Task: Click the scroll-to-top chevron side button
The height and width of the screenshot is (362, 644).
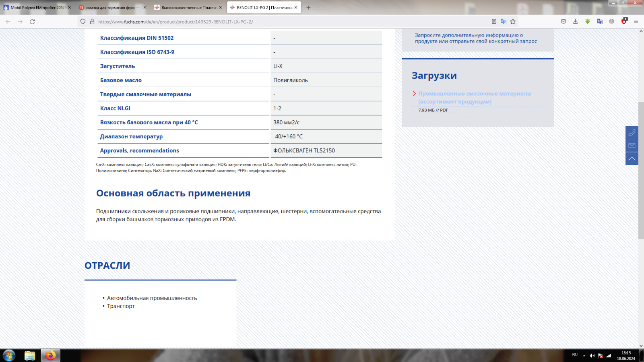Action: click(x=632, y=158)
